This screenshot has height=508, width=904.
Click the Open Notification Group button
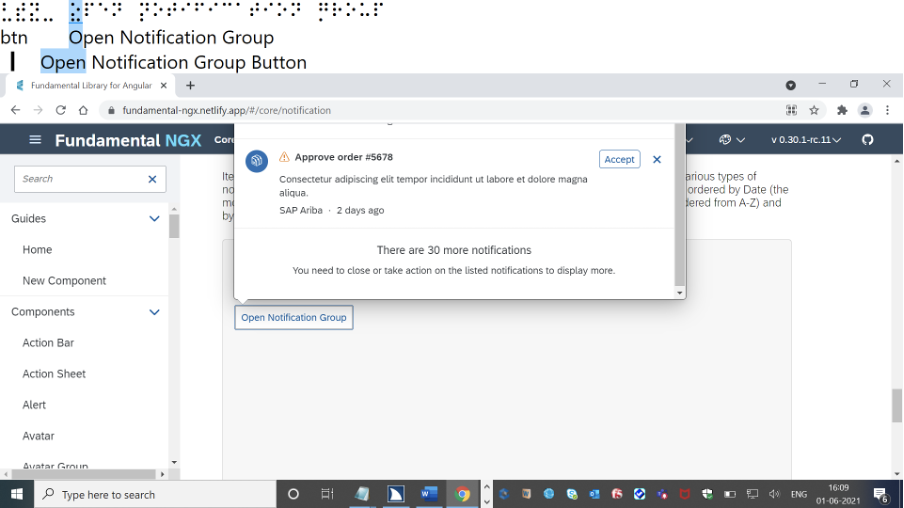click(293, 318)
